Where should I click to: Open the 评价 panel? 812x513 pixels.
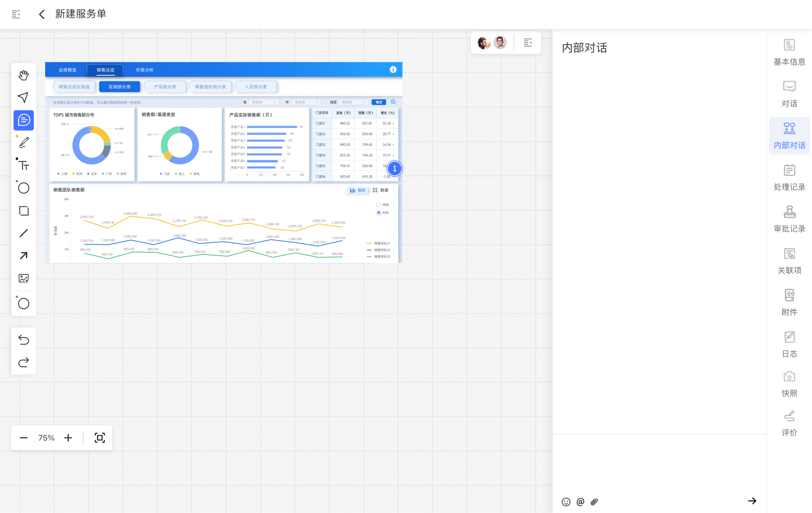pyautogui.click(x=789, y=423)
